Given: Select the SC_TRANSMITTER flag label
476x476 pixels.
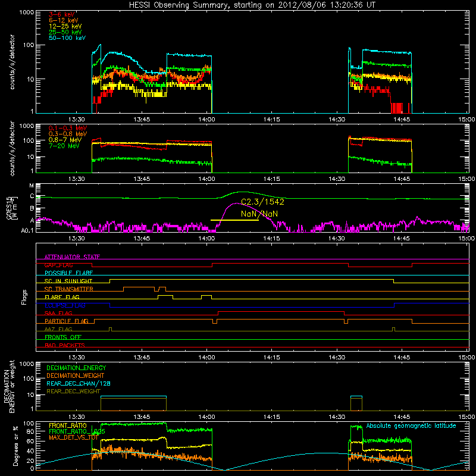Looking at the screenshot, I should [x=69, y=289].
